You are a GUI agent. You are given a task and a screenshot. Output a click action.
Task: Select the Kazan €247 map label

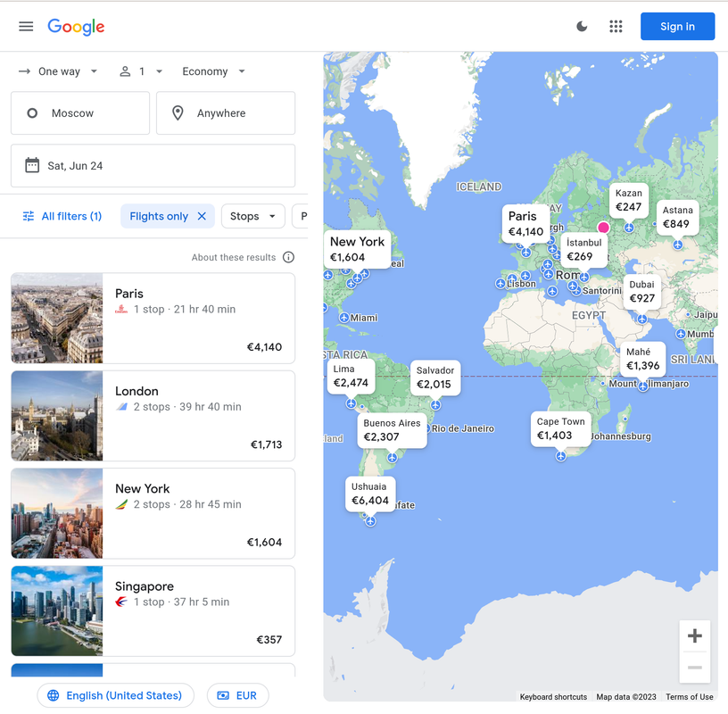pos(629,200)
